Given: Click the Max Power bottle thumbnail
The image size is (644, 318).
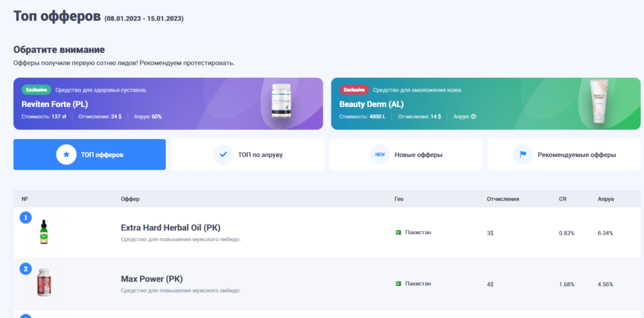Looking at the screenshot, I should [x=44, y=282].
